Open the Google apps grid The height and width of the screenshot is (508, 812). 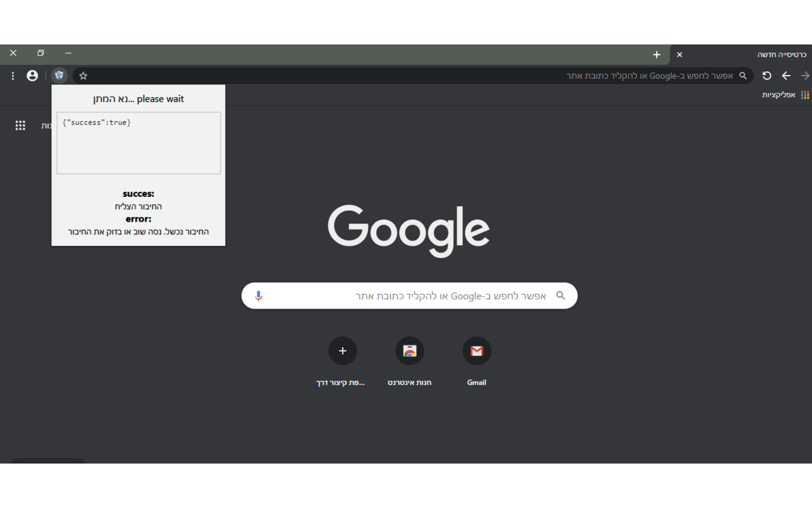(x=20, y=126)
